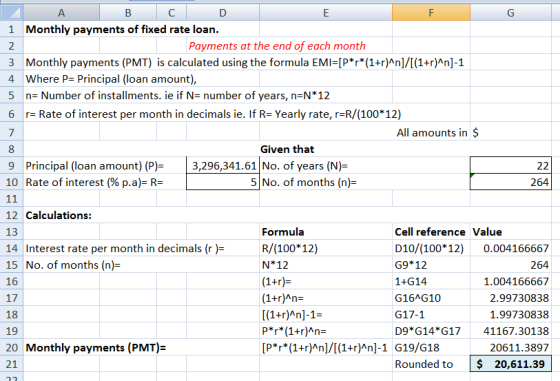Select column E header
560x381 pixels.
pos(326,13)
